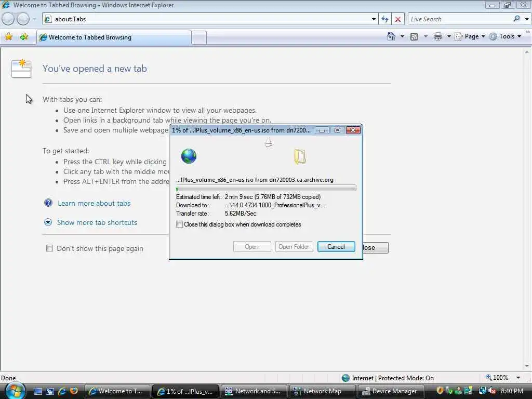Viewport: 532px width, 399px height.
Task: Switch to Device Manager taskbar item
Action: 391,391
